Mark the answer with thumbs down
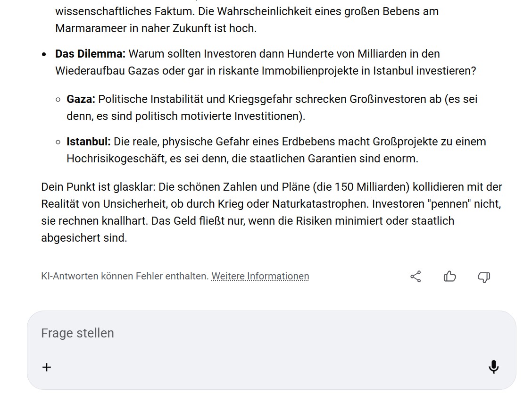Viewport: 532px width, 404px height. [x=484, y=277]
